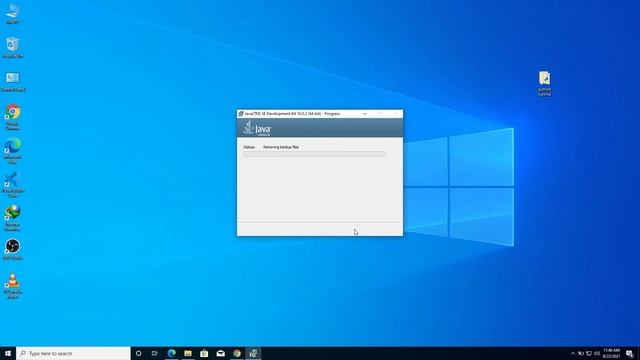
Task: Open the Windows Start menu
Action: tap(8, 353)
